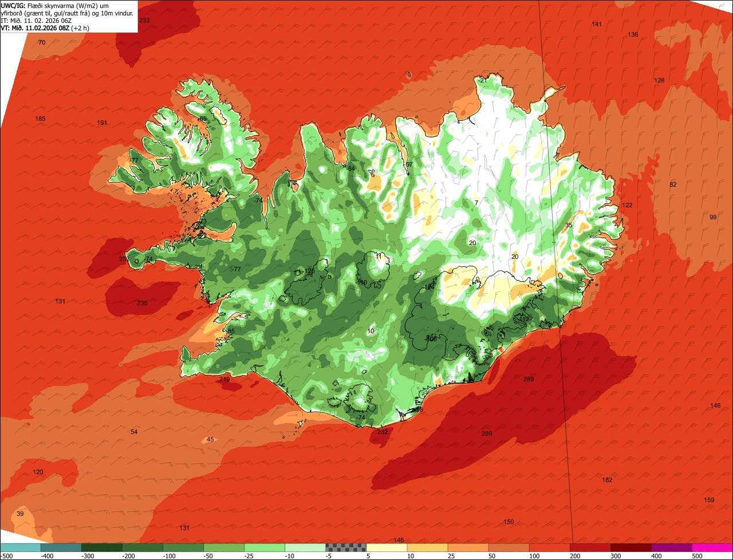The height and width of the screenshot is (560, 733).
Task: Select the -77 value in West Iceland
Action: click(x=237, y=269)
